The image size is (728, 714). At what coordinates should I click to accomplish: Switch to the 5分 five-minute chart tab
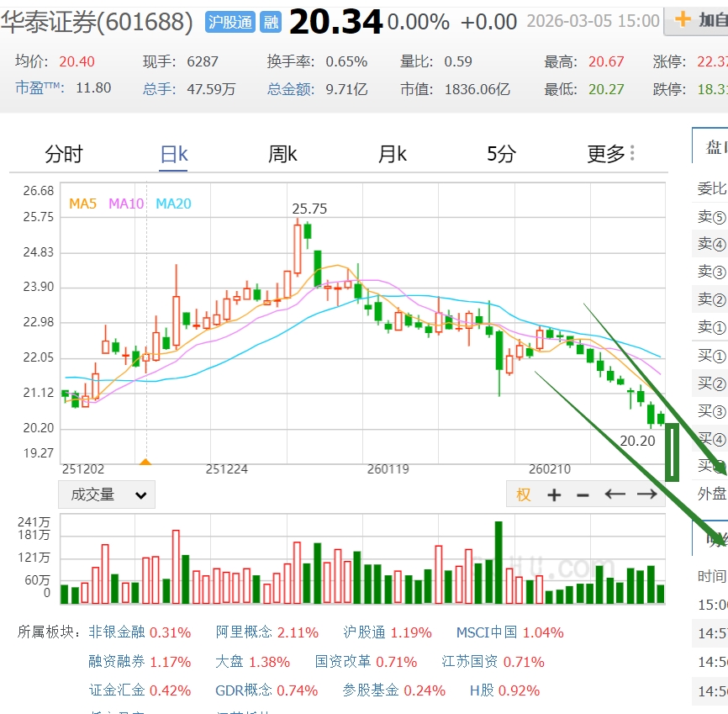(501, 154)
